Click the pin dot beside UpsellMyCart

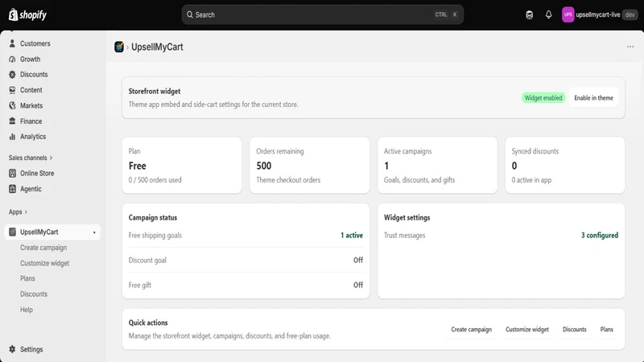pyautogui.click(x=94, y=232)
